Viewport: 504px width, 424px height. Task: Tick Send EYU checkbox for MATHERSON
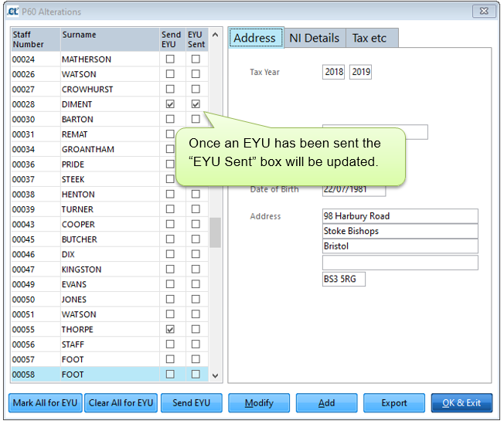coord(170,59)
